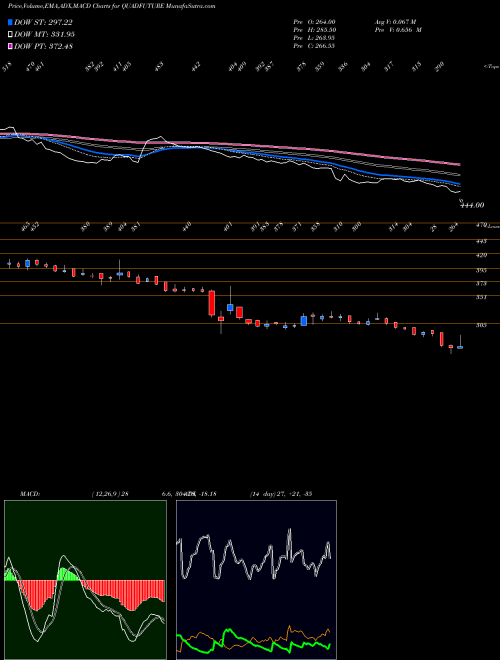Click the 'Avg V: 0.067 M' value
The width and height of the screenshot is (500, 660).
pos(395,22)
